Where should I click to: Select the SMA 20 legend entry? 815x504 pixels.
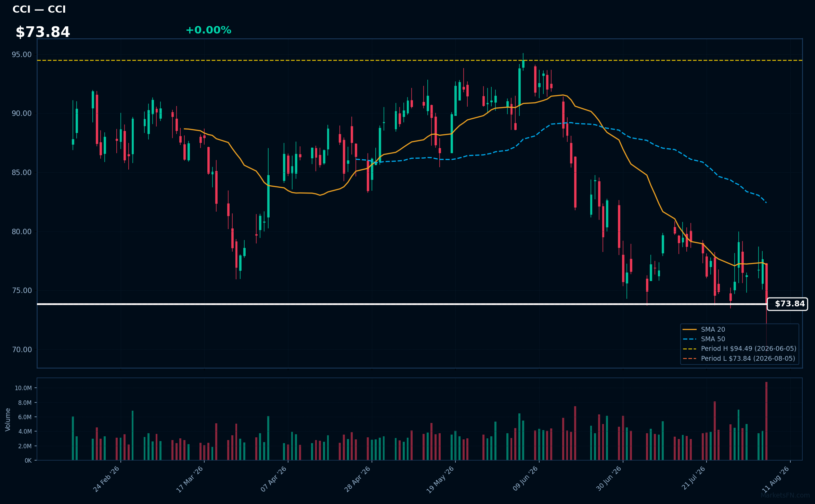coord(713,329)
